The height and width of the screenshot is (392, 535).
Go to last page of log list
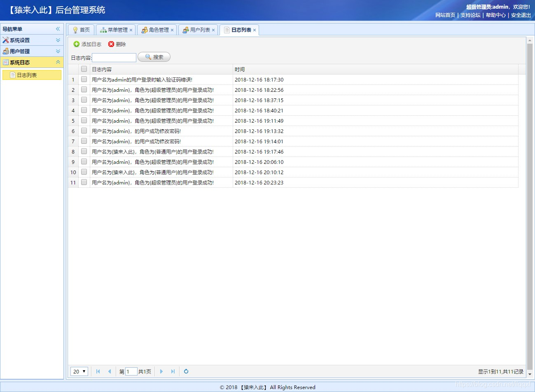173,371
